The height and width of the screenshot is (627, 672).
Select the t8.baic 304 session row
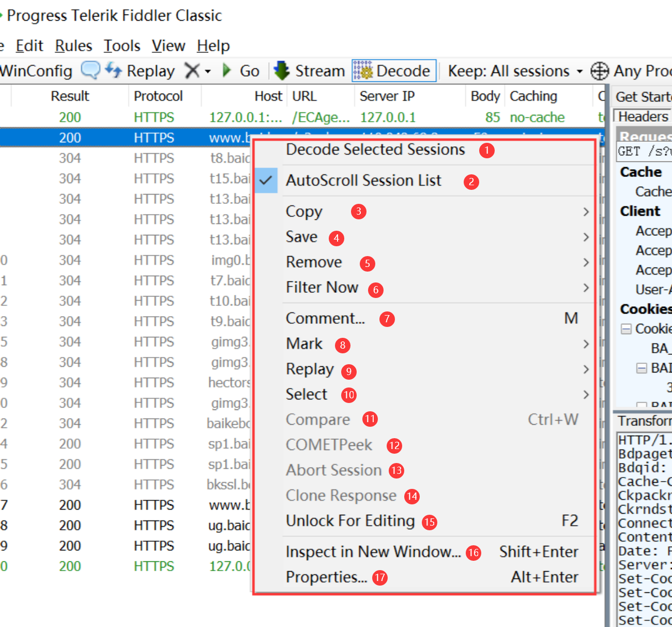(126, 158)
